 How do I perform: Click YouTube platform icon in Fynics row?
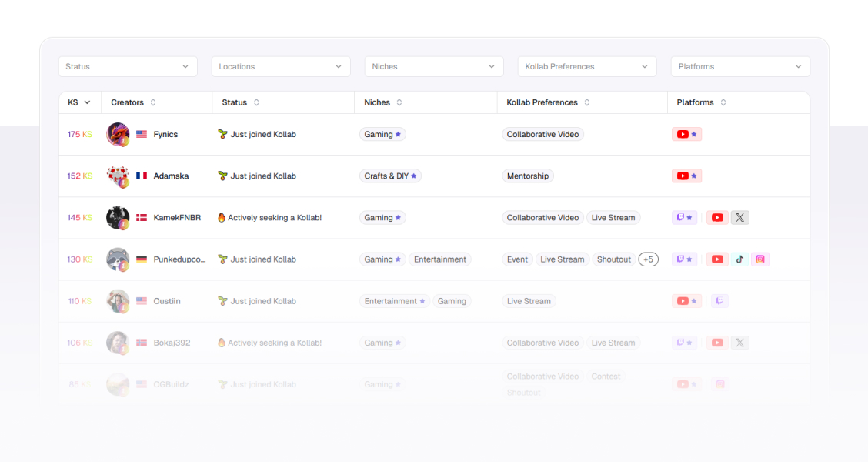pyautogui.click(x=683, y=135)
